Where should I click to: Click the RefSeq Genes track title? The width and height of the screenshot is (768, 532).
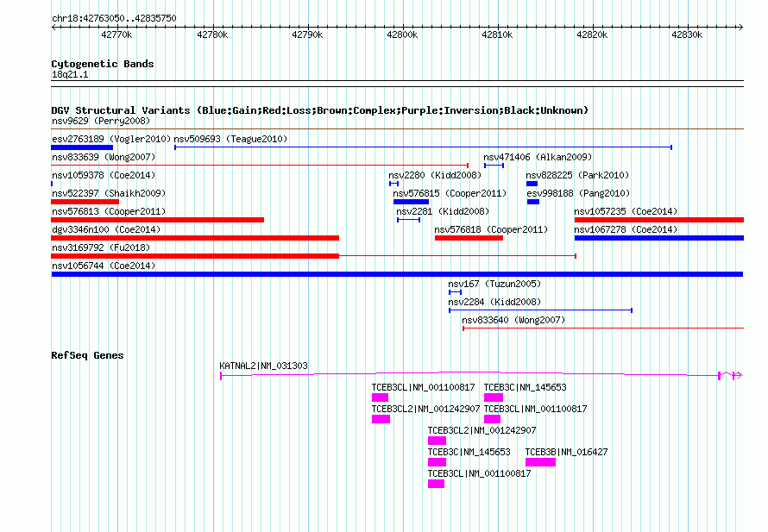coord(87,355)
